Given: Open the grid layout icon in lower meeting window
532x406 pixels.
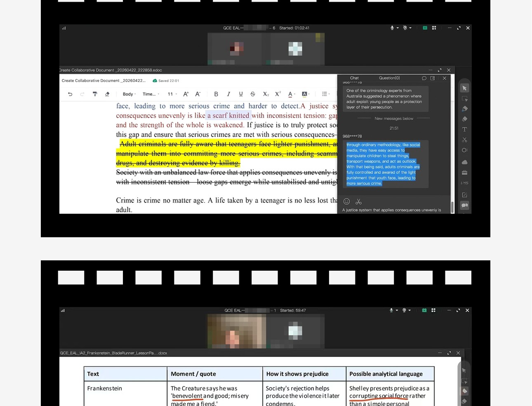Looking at the screenshot, I should [x=433, y=310].
